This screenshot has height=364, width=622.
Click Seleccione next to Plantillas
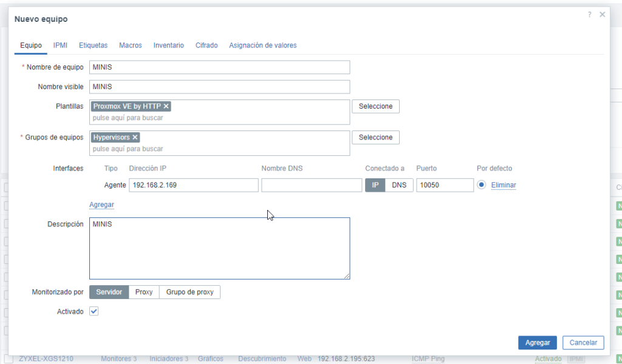[x=375, y=106]
